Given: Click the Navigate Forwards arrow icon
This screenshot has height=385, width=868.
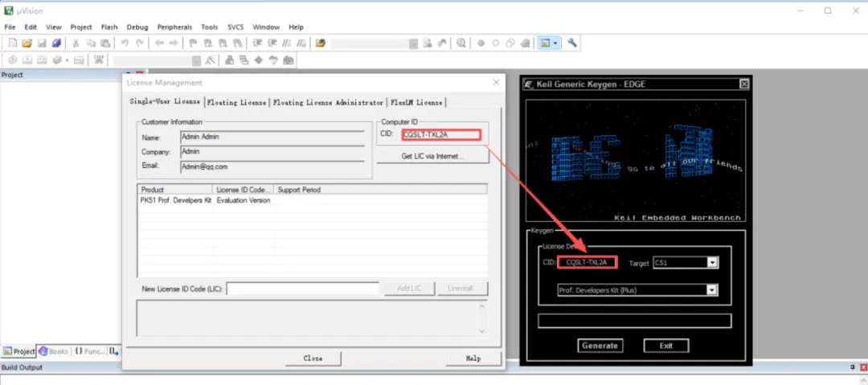Looking at the screenshot, I should point(174,43).
